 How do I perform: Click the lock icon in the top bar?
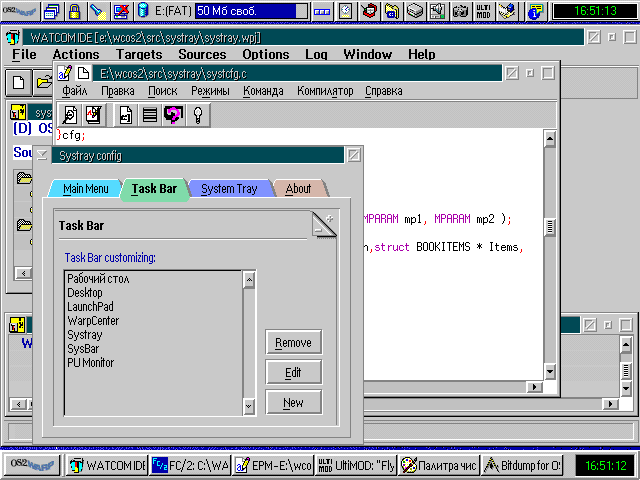pyautogui.click(x=74, y=12)
